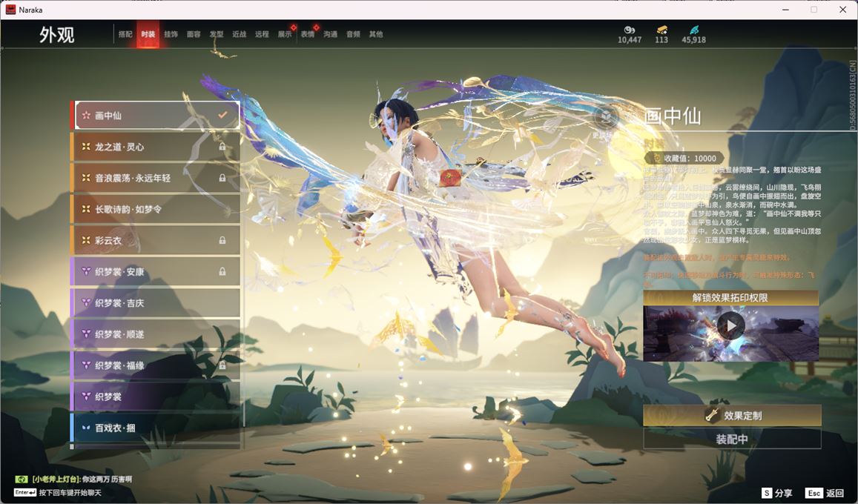This screenshot has width=858, height=504.
Task: Minimize the Naraka window
Action: point(786,10)
